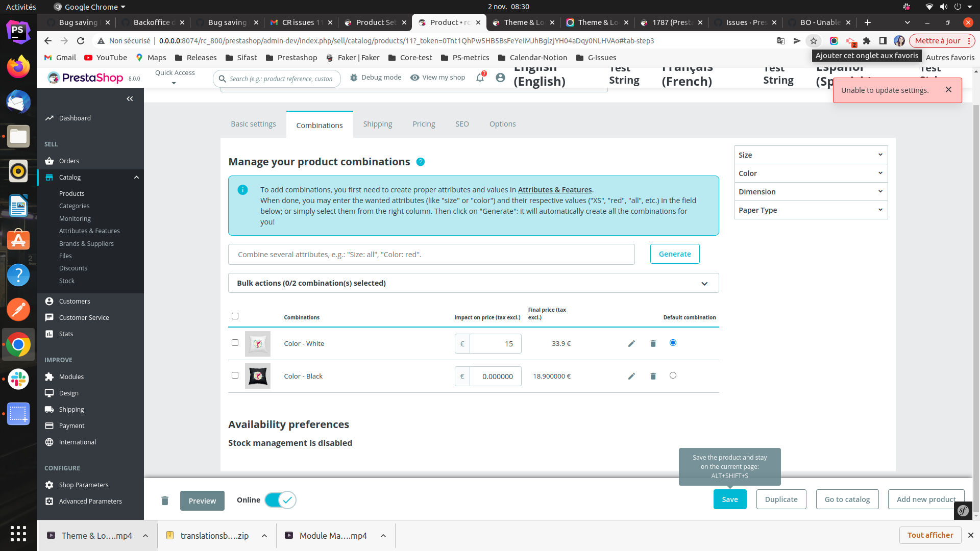The width and height of the screenshot is (980, 551).
Task: Click the trash icon next to Preview
Action: pos(164,500)
